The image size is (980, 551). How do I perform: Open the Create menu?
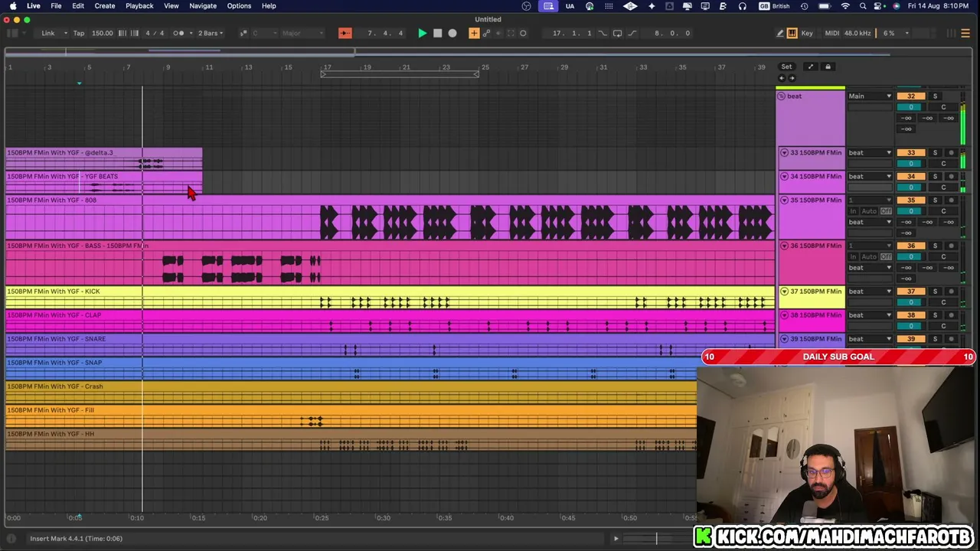tap(105, 6)
